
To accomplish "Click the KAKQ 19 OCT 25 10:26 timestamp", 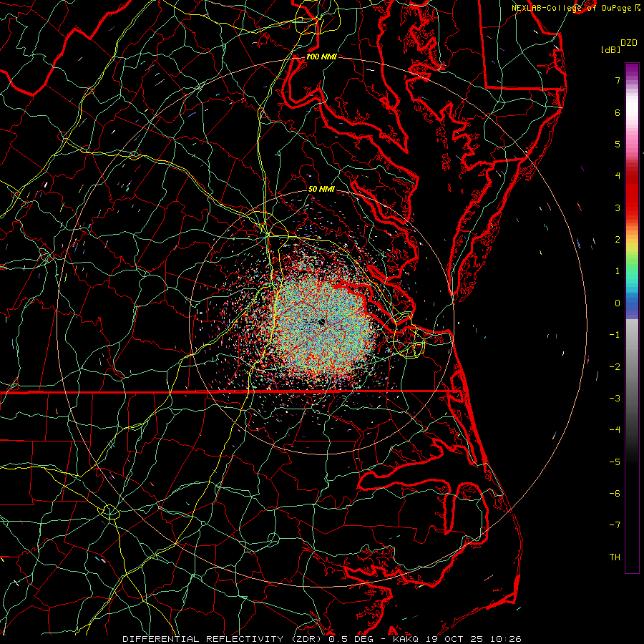I will click(x=457, y=639).
